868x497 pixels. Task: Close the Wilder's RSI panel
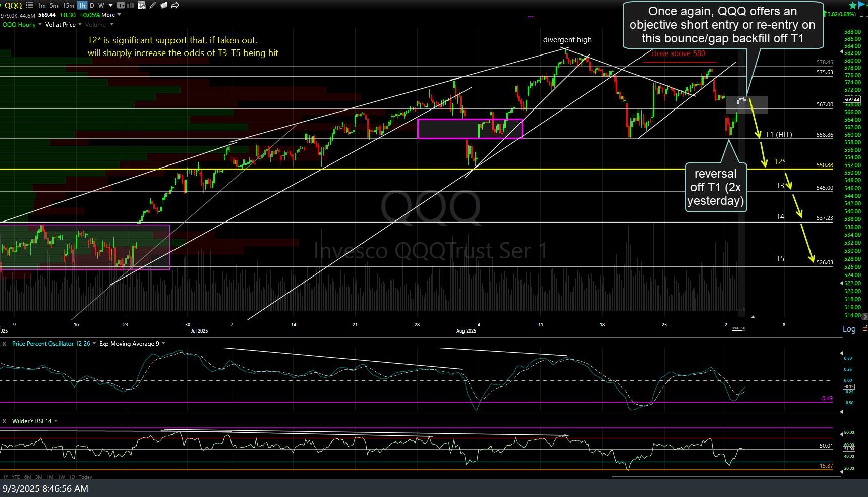(x=4, y=421)
